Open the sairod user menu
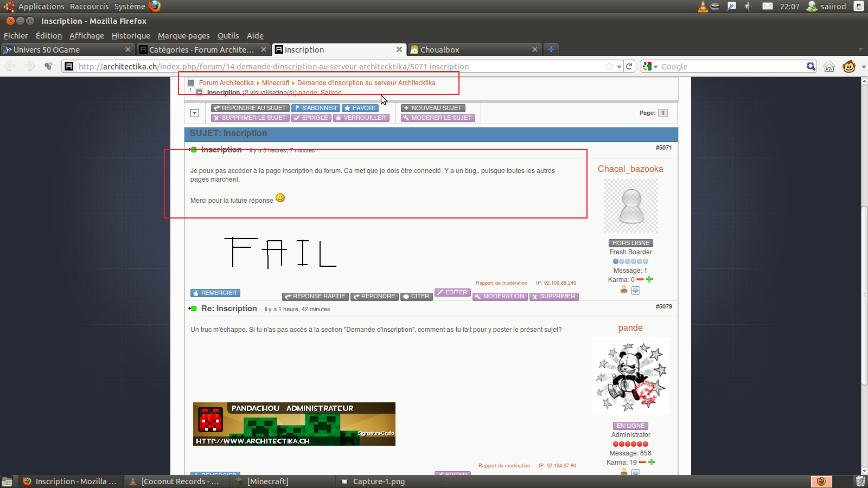The height and width of the screenshot is (488, 868). (x=827, y=7)
